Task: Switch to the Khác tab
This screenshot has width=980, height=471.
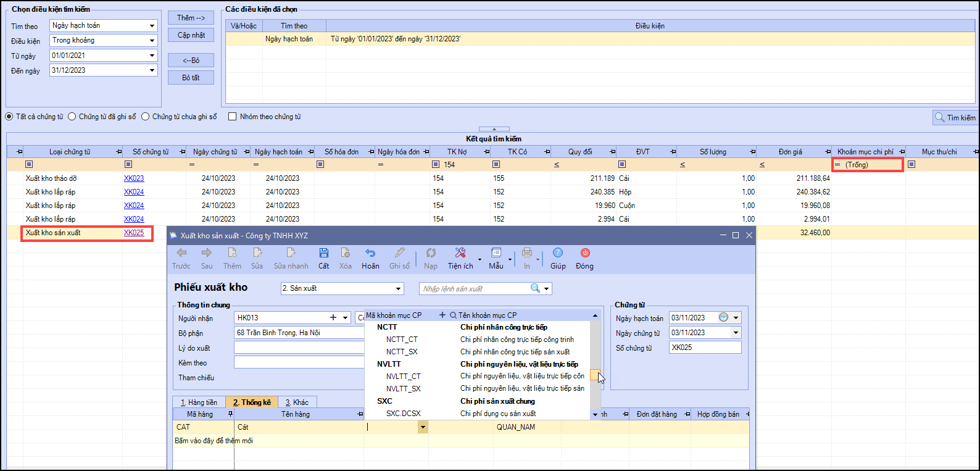Action: point(297,402)
